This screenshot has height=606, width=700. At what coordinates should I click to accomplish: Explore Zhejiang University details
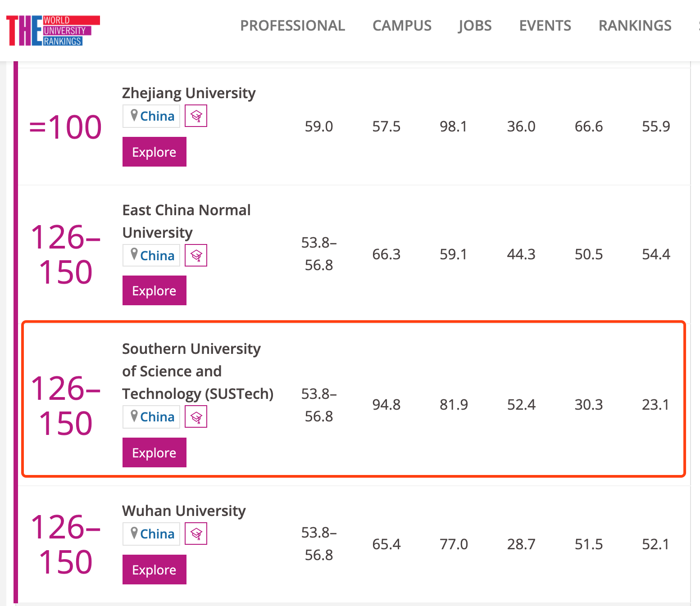[x=155, y=152]
